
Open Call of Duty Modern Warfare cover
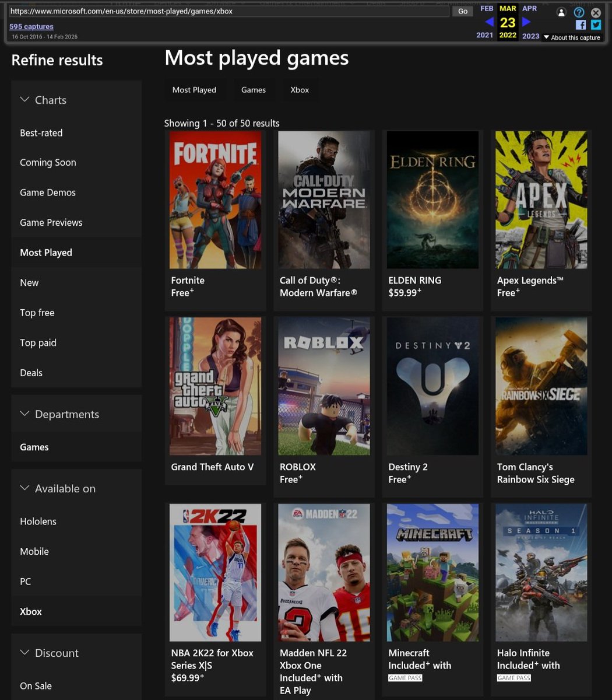[324, 199]
